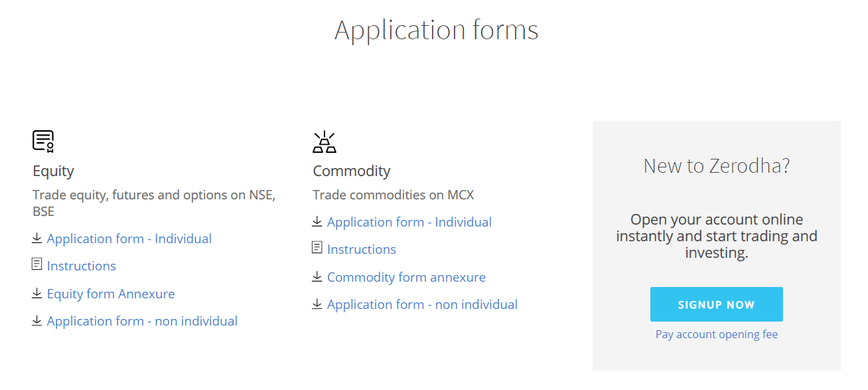Screen dimensions: 868x390
Task: Download the Commodity form annexure
Action: [x=406, y=277]
